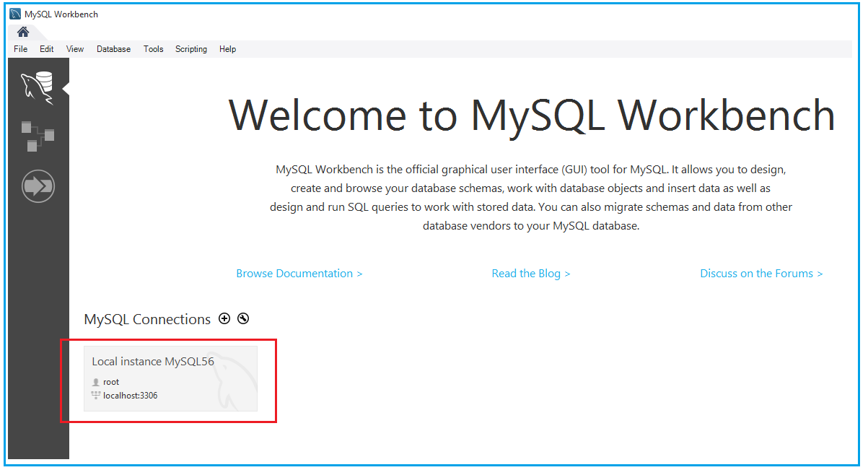This screenshot has height=470, width=868.
Task: Open the Scripting menu
Action: [x=191, y=49]
